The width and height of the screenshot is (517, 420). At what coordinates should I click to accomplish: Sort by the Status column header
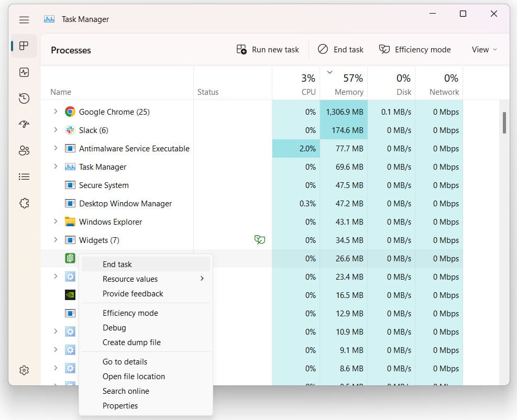[233, 83]
